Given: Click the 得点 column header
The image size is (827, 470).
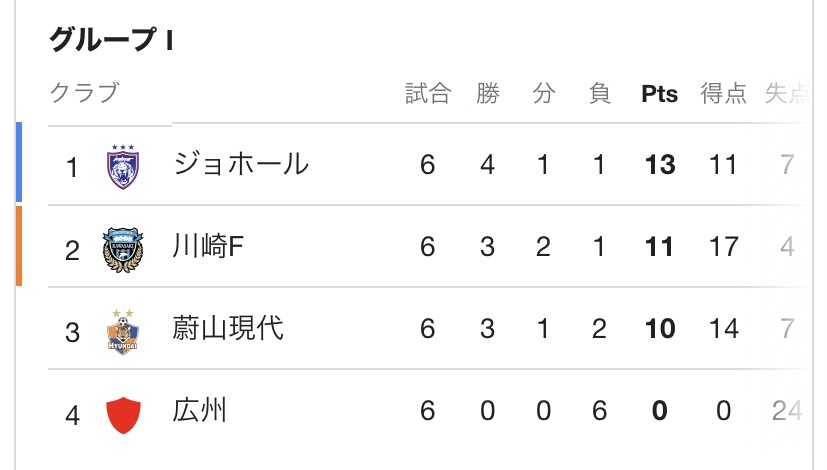Looking at the screenshot, I should click(x=723, y=94).
